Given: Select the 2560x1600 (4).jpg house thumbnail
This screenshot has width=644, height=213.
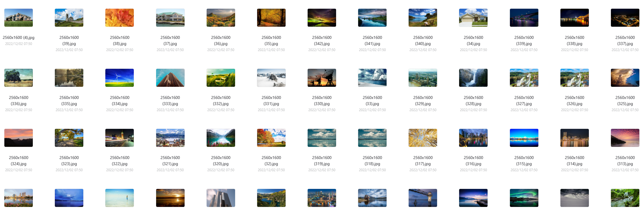Looking at the screenshot, I should (x=19, y=18).
